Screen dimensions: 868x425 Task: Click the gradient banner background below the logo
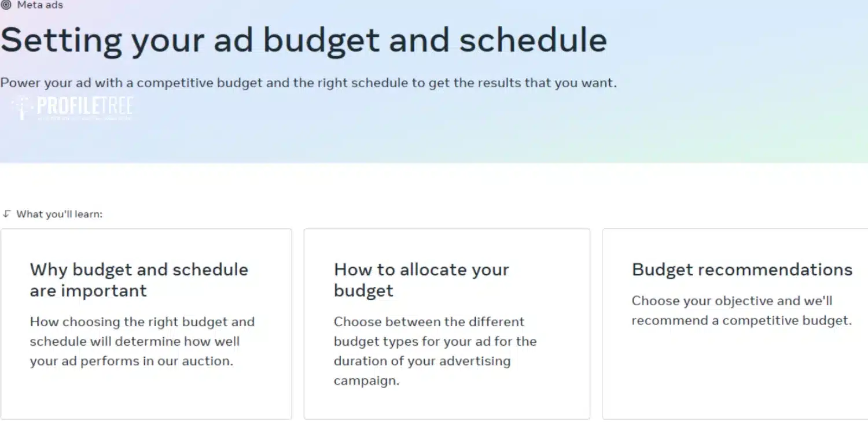434,142
